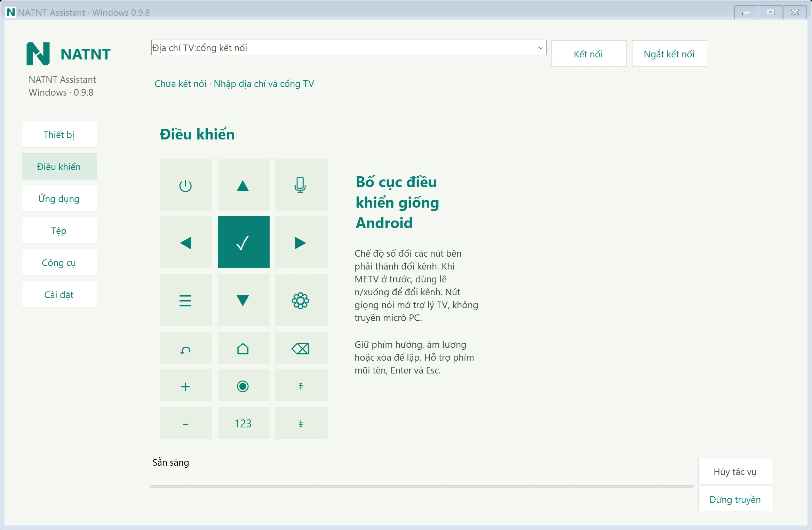The height and width of the screenshot is (530, 812).
Task: Click the backspace delete icon
Action: (x=301, y=348)
